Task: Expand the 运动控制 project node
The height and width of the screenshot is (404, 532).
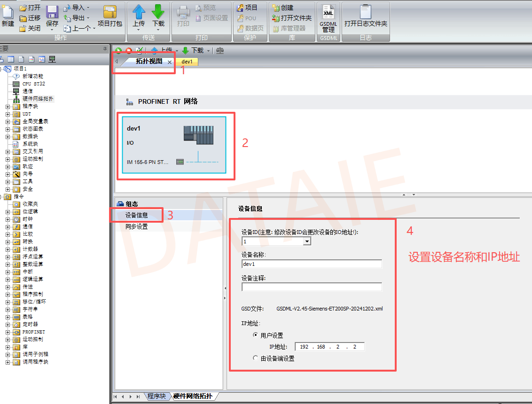Action: click(8, 159)
